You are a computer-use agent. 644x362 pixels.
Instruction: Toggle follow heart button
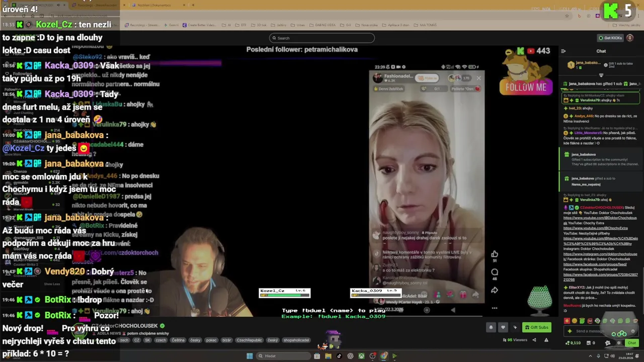503,327
